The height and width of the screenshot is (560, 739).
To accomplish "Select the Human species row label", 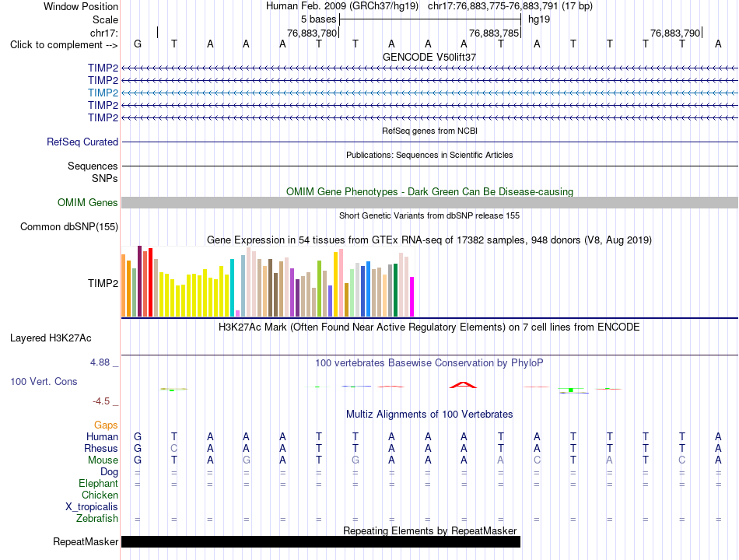I will click(x=102, y=436).
